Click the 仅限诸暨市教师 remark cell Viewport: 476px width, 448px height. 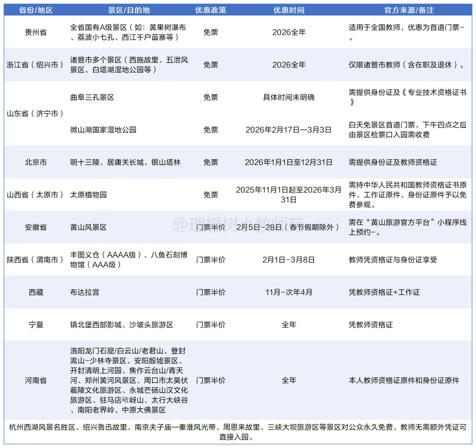[x=406, y=65]
